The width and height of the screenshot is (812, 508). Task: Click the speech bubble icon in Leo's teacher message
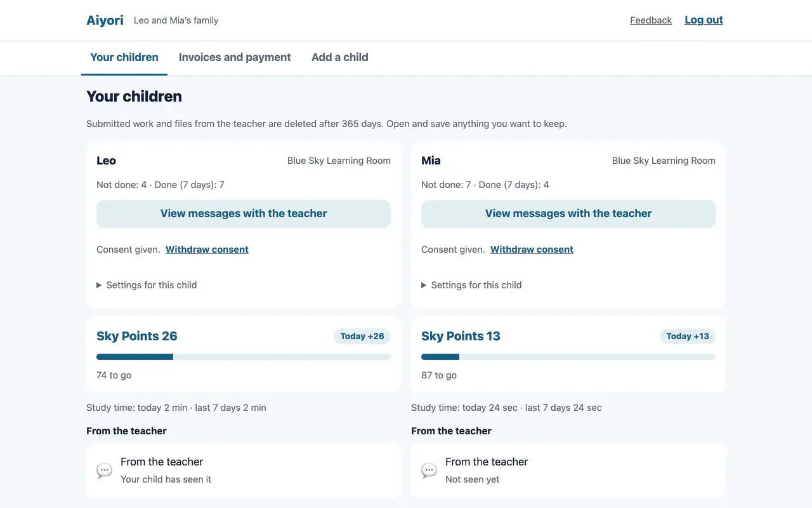click(104, 471)
